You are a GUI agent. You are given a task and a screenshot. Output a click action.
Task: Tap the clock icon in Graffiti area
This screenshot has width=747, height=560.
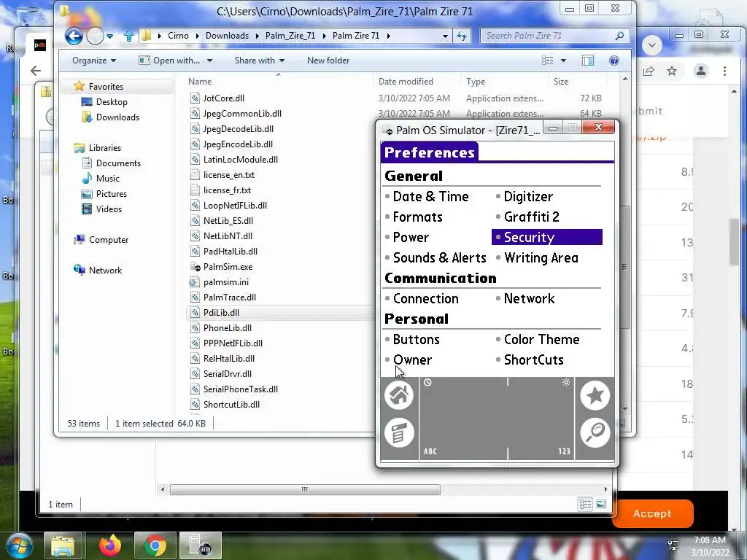427,382
